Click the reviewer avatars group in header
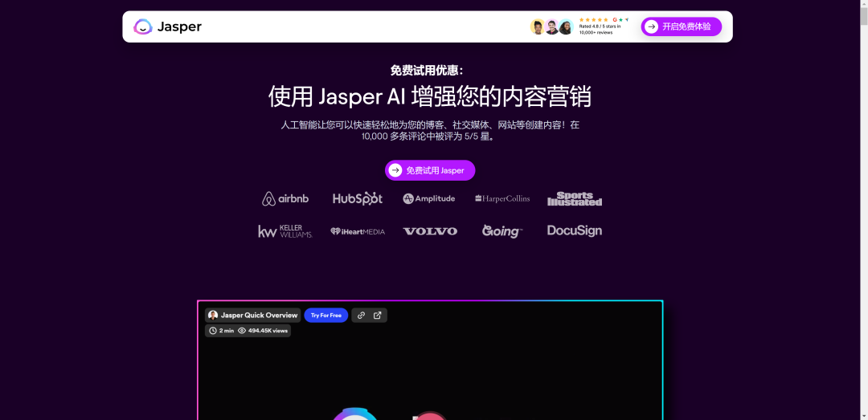 tap(551, 27)
